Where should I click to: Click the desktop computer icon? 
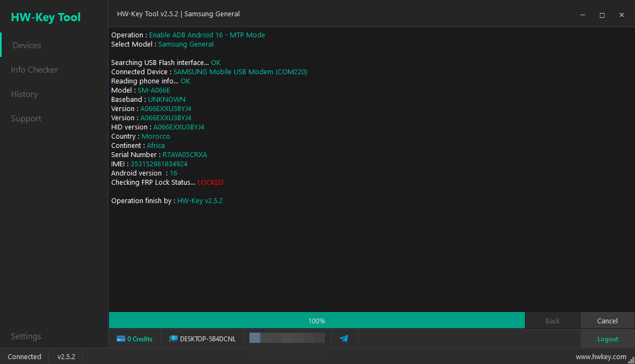point(173,339)
